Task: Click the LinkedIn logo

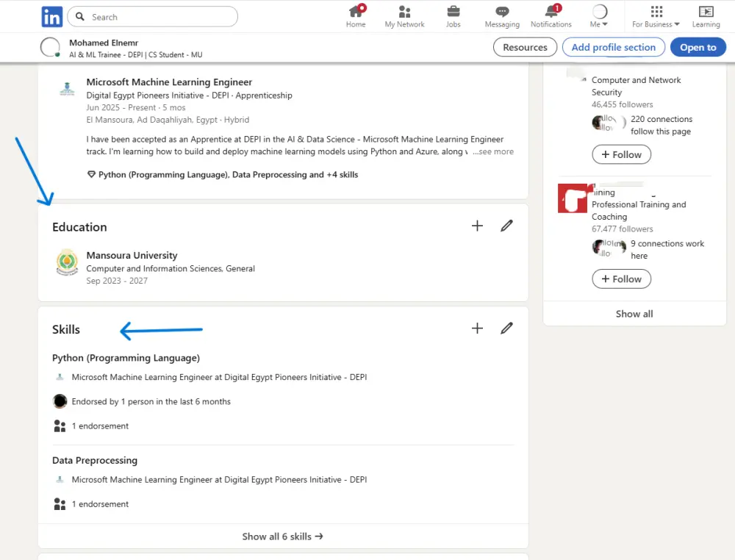Action: pos(51,16)
